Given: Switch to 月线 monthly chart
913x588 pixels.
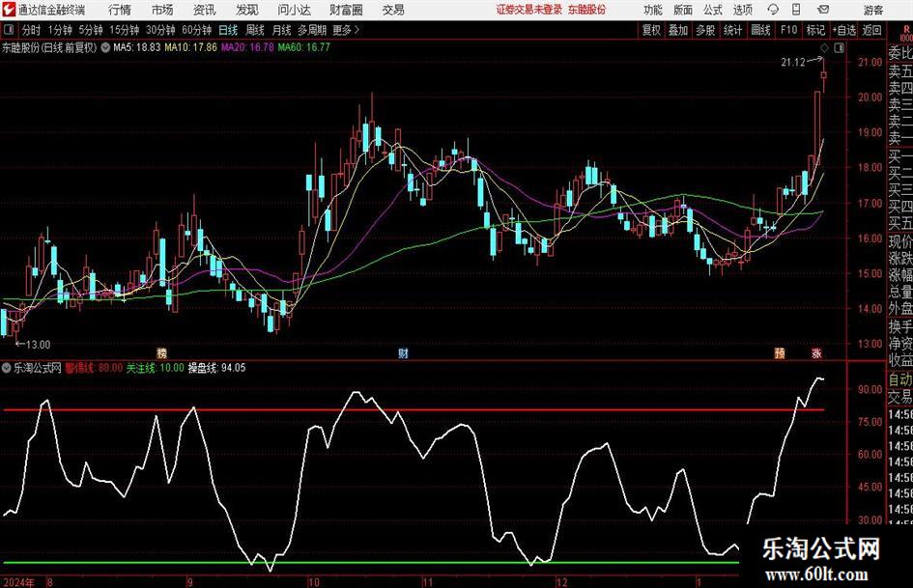Looking at the screenshot, I should [281, 30].
